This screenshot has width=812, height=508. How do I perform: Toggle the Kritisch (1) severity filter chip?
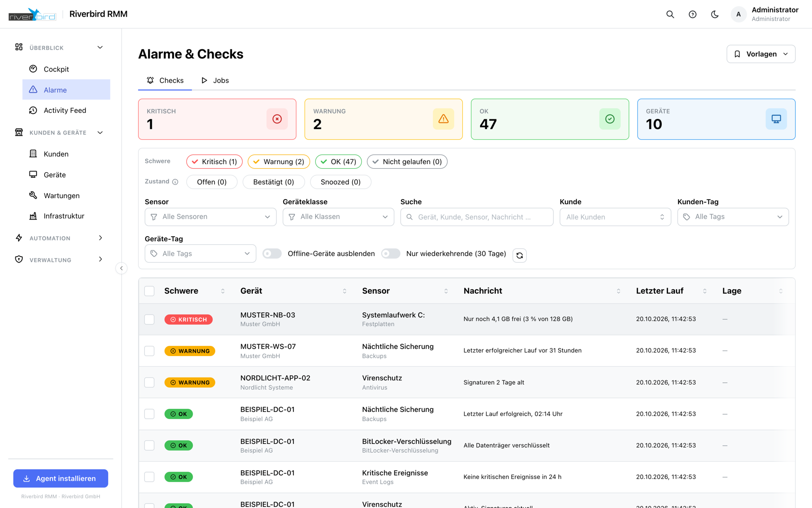(x=214, y=162)
